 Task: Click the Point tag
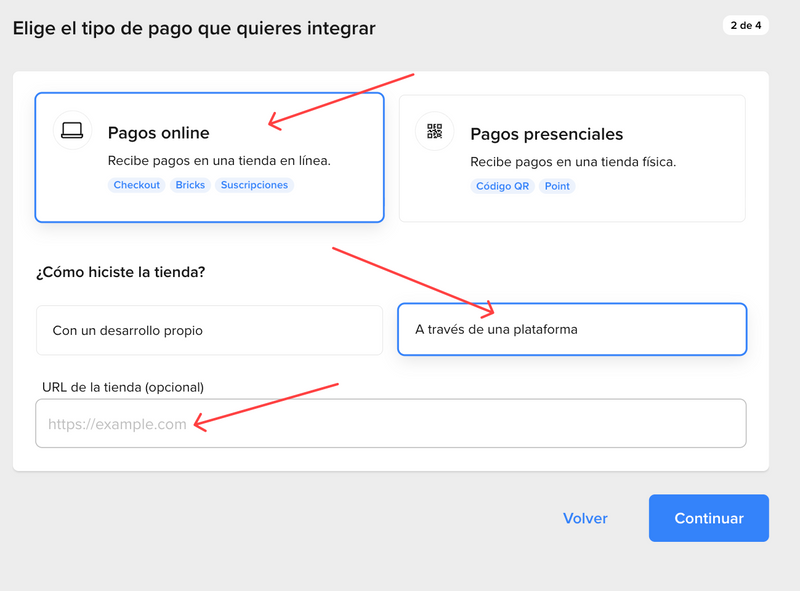tap(558, 186)
